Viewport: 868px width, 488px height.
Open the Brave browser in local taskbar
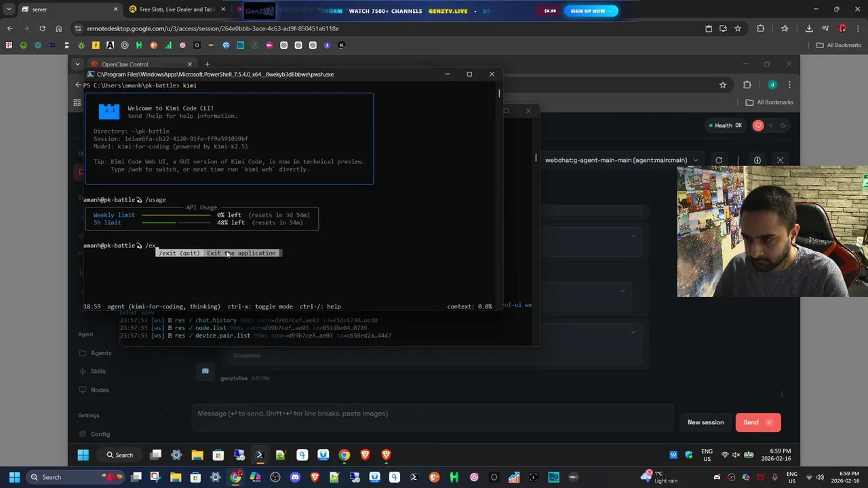315,477
